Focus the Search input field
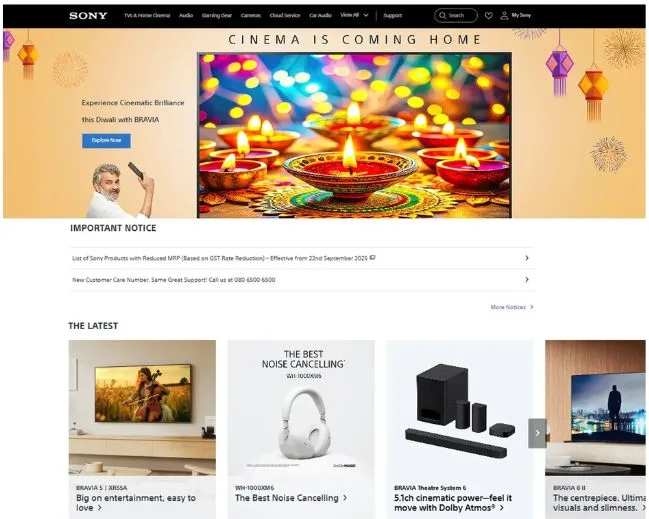This screenshot has height=519, width=649. click(456, 16)
